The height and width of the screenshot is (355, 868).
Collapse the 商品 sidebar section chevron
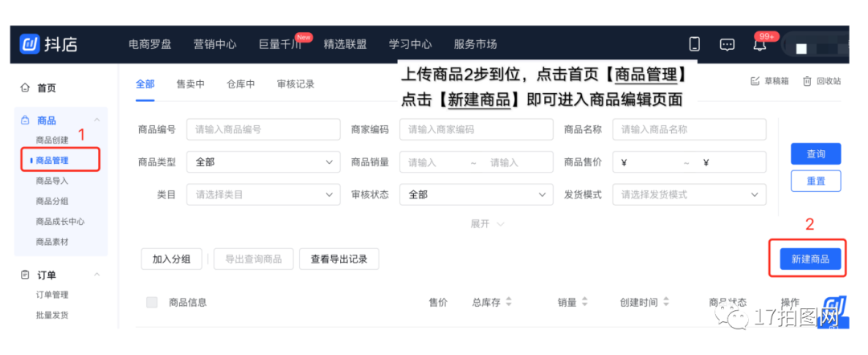point(97,120)
